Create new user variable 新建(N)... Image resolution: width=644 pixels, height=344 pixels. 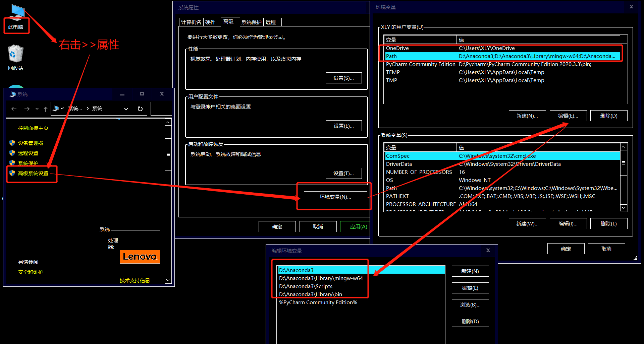click(x=527, y=116)
